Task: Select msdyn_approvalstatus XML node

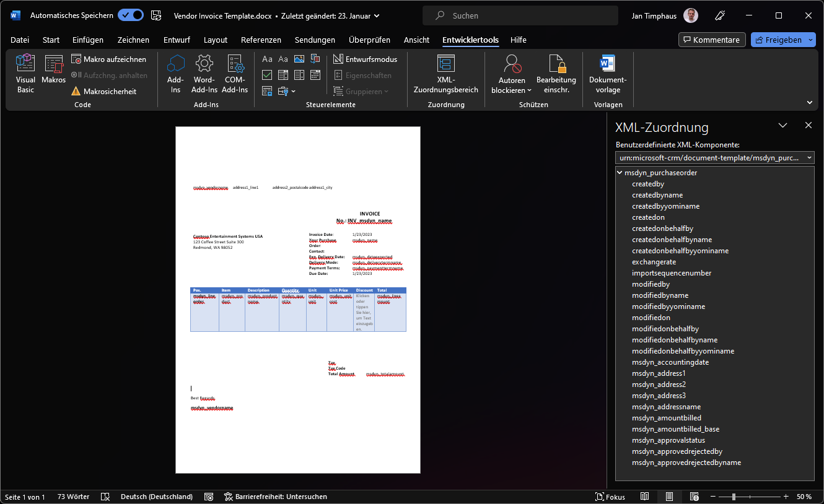Action: coord(668,440)
